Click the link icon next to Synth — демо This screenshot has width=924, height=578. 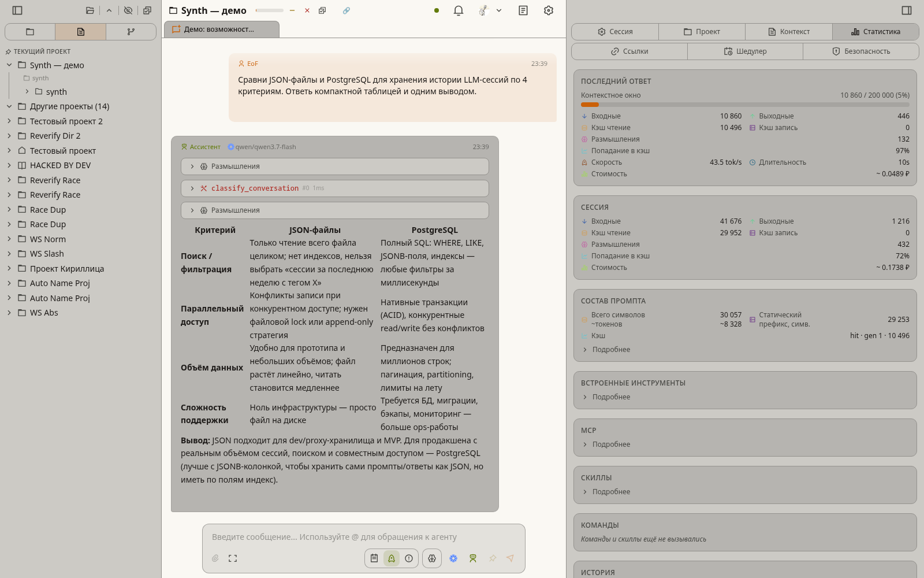[x=346, y=10]
